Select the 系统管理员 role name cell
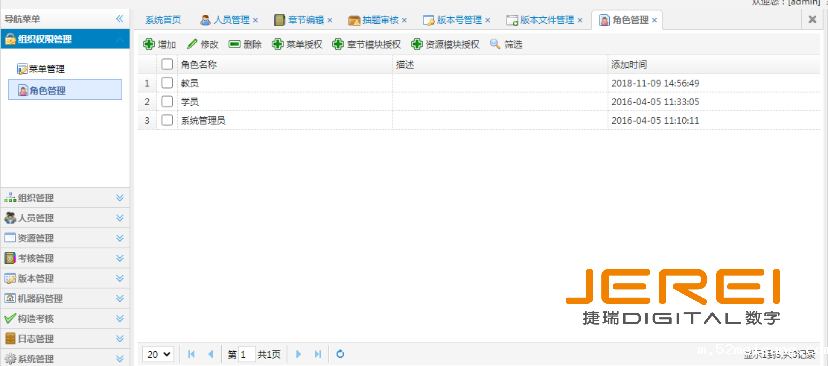The height and width of the screenshot is (366, 828). [x=285, y=120]
